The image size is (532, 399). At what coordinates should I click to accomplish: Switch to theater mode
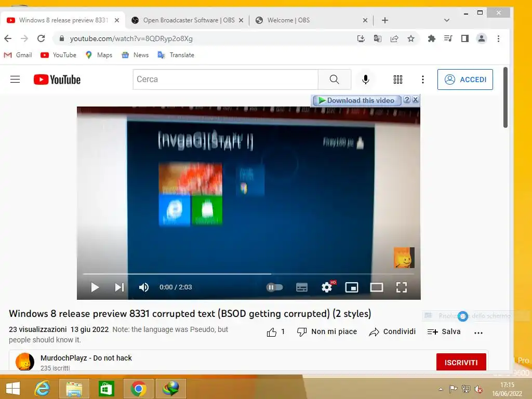click(x=377, y=287)
